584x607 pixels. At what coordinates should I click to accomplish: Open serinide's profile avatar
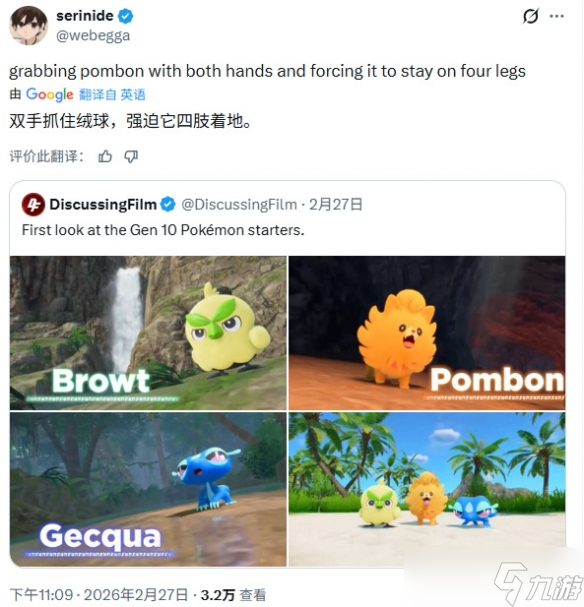pos(28,26)
